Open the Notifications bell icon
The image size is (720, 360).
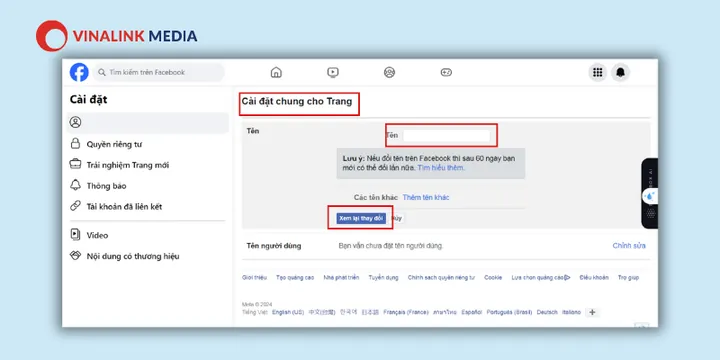point(620,73)
